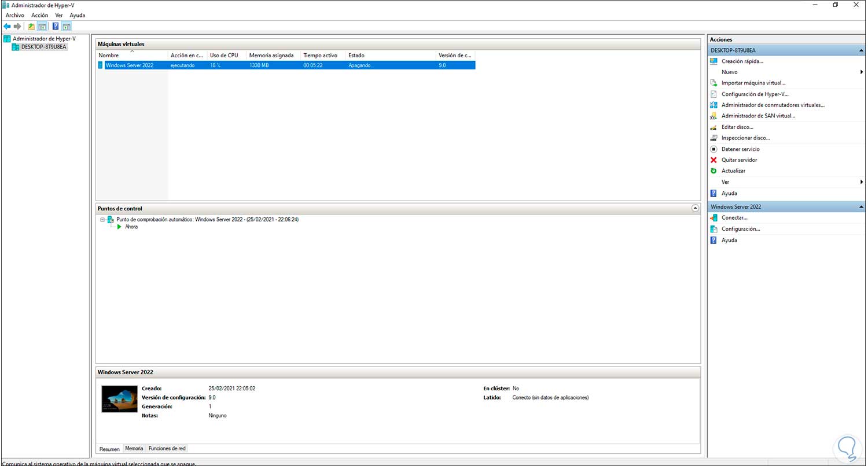The width and height of the screenshot is (868, 466).
Task: Click the Creación rápida monitor icon
Action: point(713,61)
